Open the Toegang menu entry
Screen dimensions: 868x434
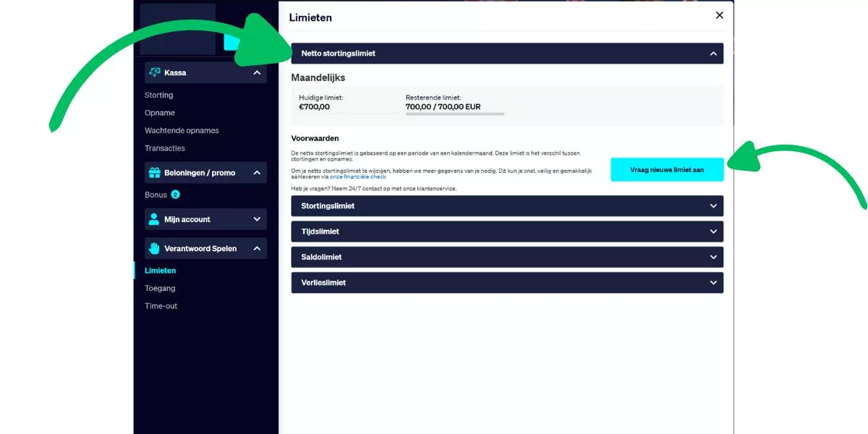coord(160,288)
